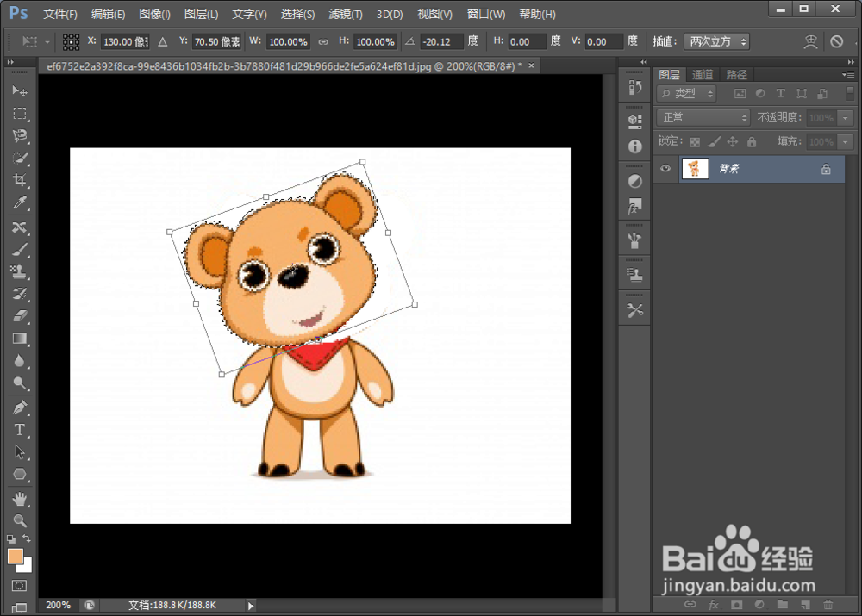Select the Horizontal Type tool
This screenshot has height=616, width=862.
tap(20, 430)
